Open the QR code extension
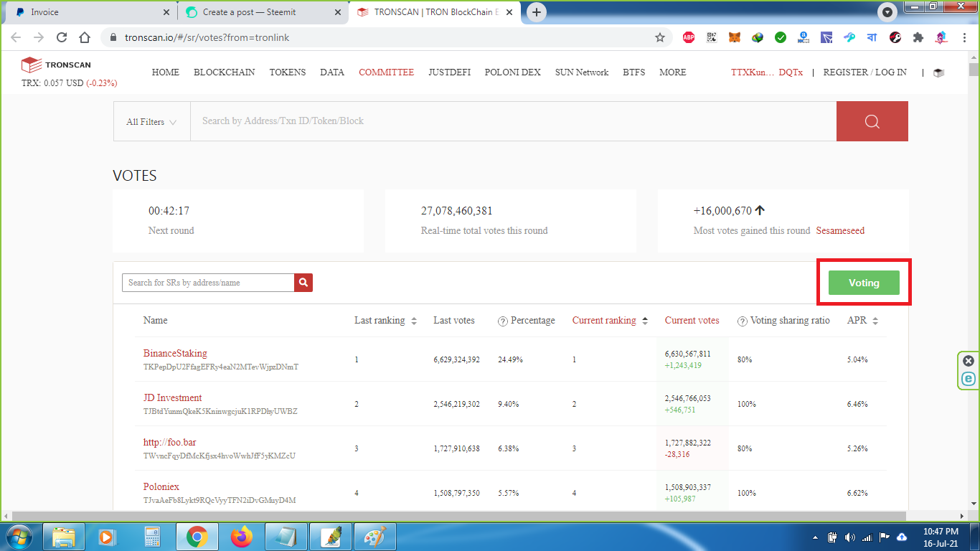980x551 pixels. [712, 37]
